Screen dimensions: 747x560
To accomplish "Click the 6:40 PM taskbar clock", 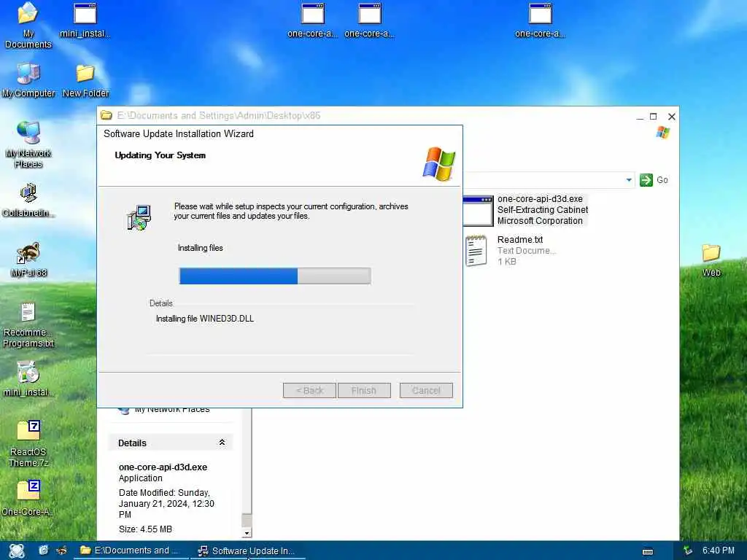I will point(719,551).
